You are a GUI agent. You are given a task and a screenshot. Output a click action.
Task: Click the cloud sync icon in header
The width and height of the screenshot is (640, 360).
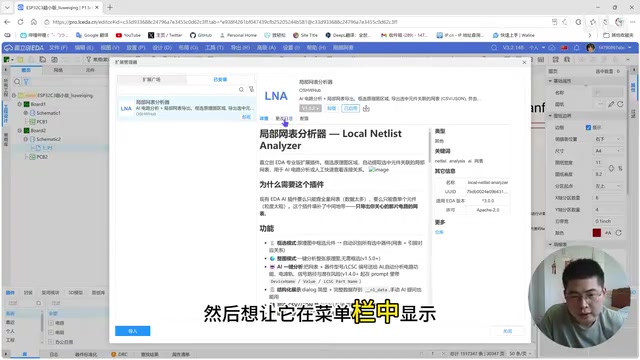(552, 48)
